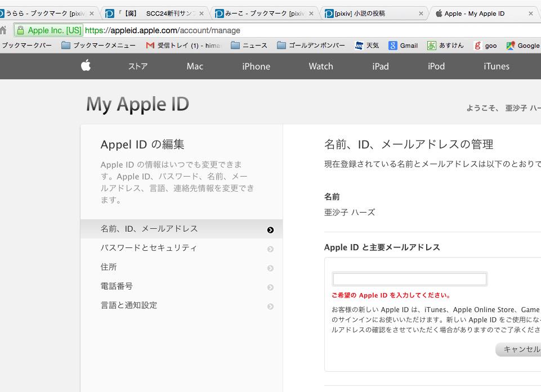The height and width of the screenshot is (392, 541).
Task: Open the 天気 weather bookmark
Action: [366, 46]
